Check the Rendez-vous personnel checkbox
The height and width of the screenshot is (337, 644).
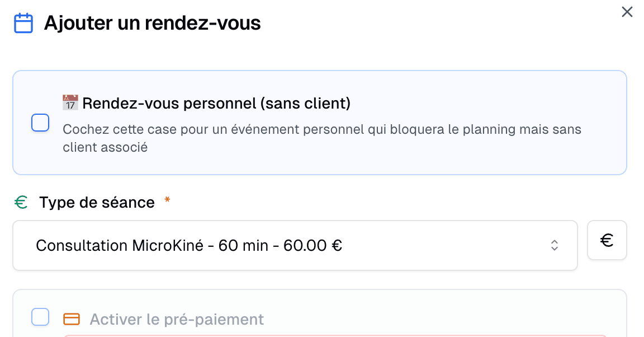[40, 123]
